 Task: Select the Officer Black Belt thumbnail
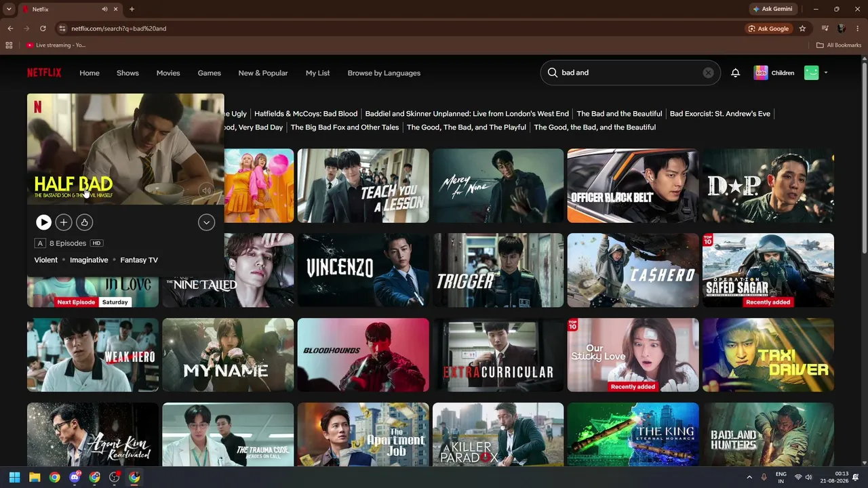[633, 186]
